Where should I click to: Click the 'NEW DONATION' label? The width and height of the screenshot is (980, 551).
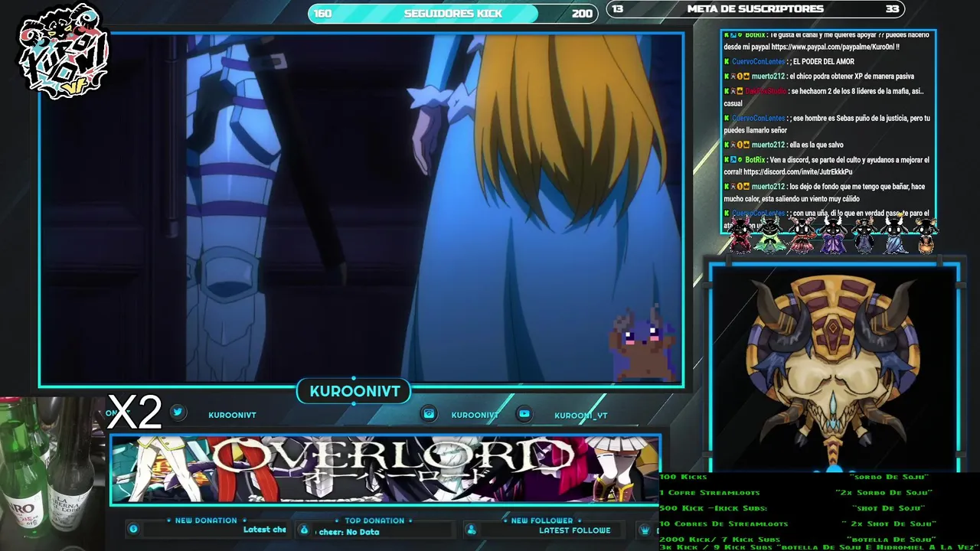(206, 520)
